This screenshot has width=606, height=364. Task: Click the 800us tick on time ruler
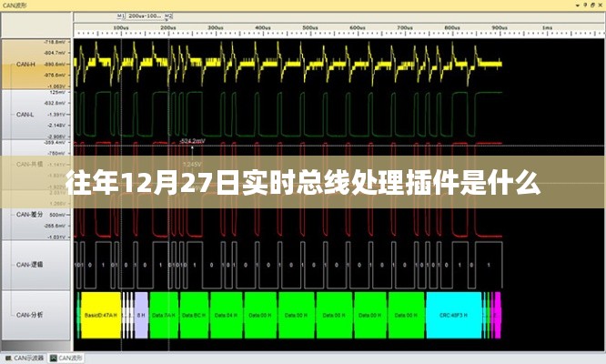click(x=452, y=28)
